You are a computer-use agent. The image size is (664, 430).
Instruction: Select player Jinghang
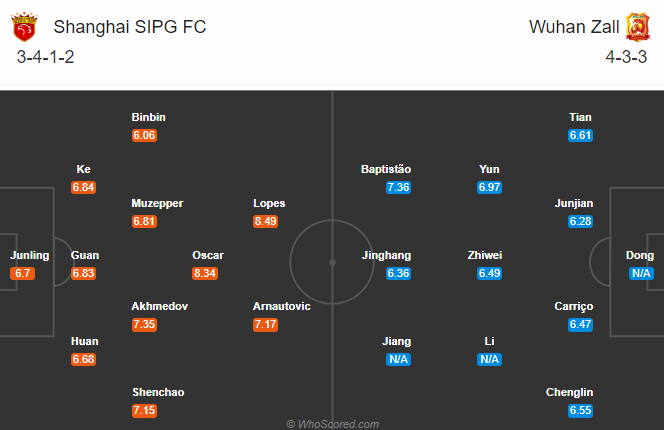tap(386, 255)
